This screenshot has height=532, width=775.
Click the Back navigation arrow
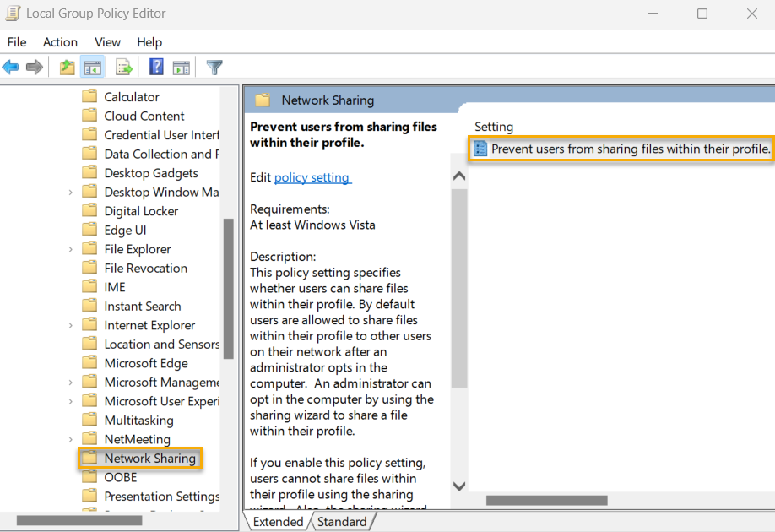coord(11,67)
